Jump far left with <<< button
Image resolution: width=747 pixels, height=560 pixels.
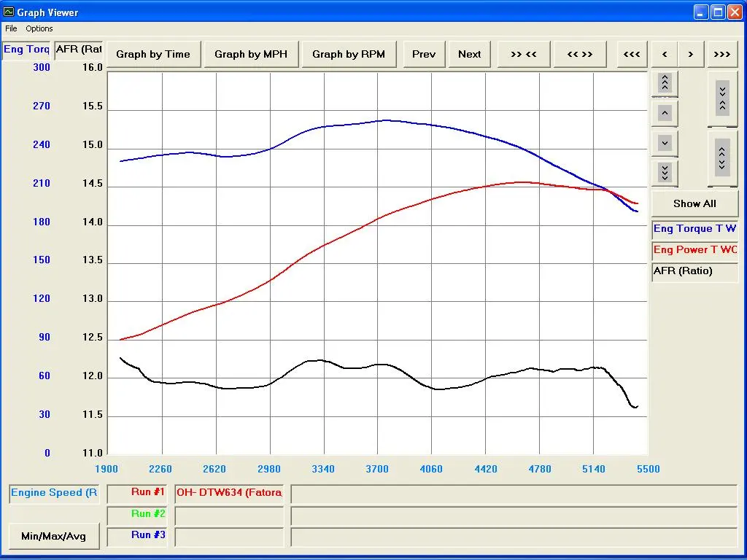click(x=632, y=54)
